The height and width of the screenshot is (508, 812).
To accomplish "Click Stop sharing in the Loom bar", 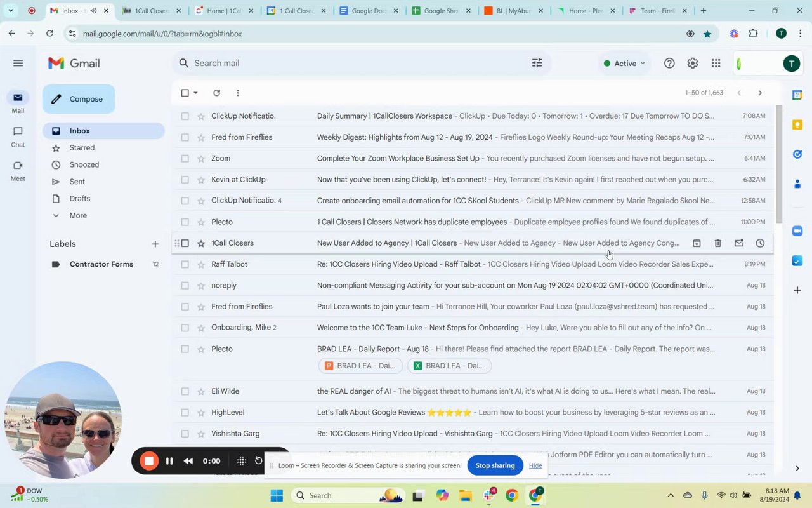I will [495, 465].
